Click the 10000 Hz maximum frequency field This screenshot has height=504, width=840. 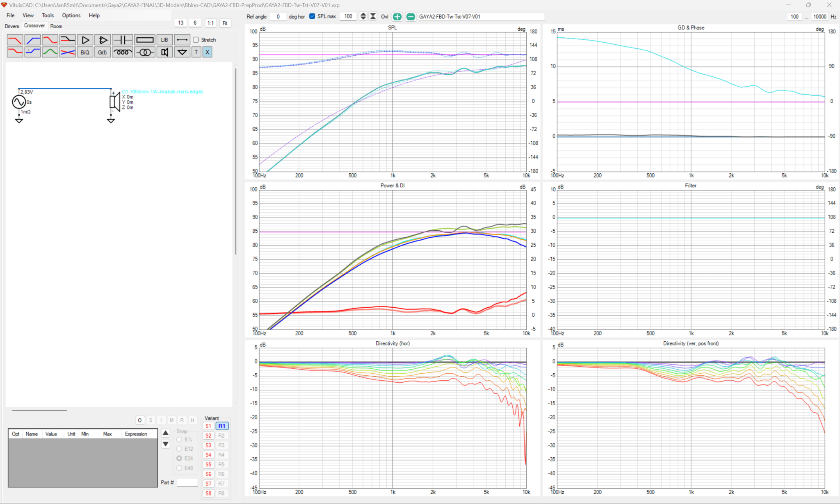tap(820, 16)
